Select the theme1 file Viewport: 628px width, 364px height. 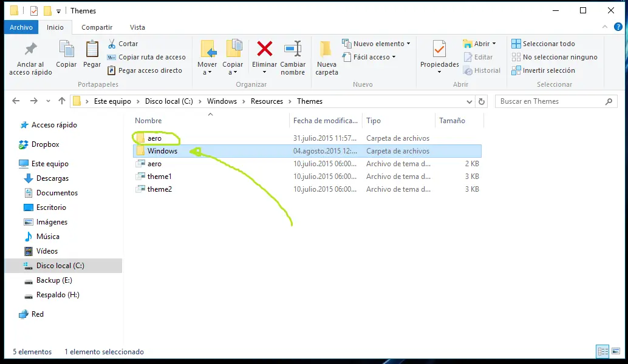point(307,177)
